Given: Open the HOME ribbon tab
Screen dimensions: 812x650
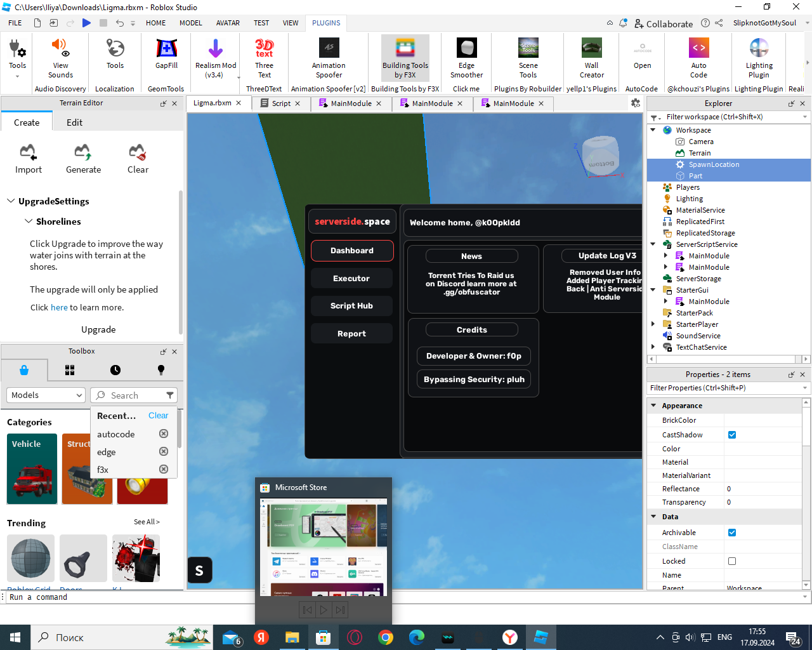Looking at the screenshot, I should pyautogui.click(x=155, y=23).
